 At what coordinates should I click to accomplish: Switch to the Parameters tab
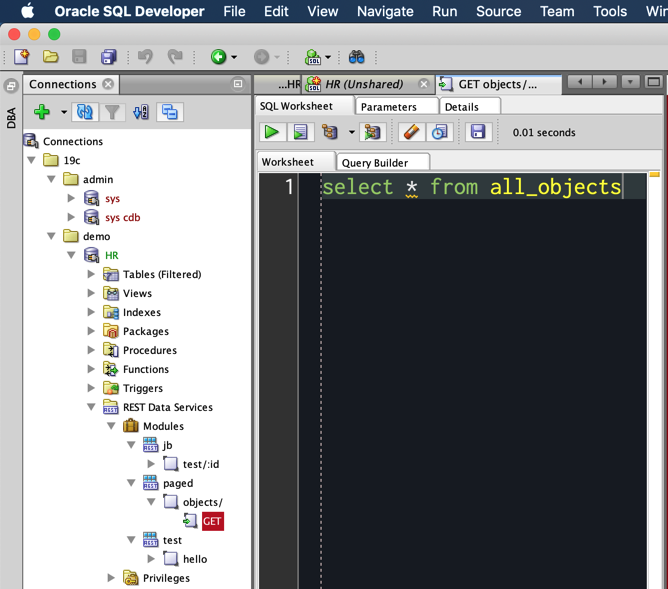397,106
